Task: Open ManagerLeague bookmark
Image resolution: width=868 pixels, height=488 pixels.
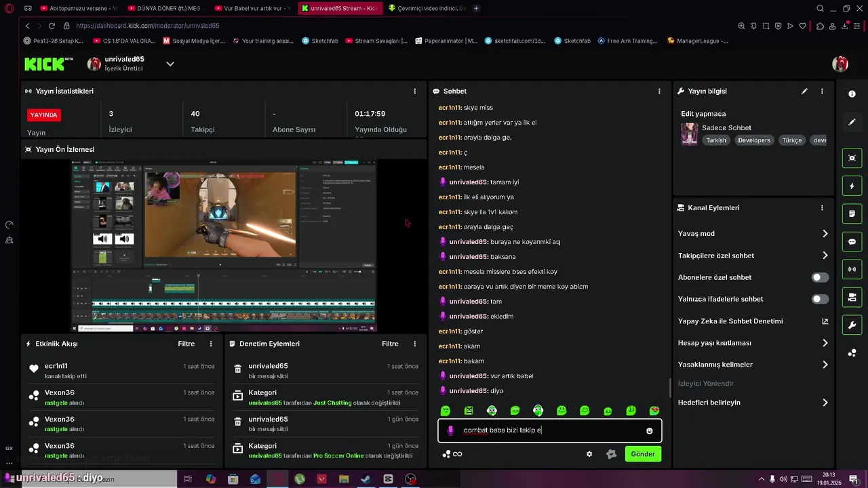Action: pyautogui.click(x=697, y=41)
